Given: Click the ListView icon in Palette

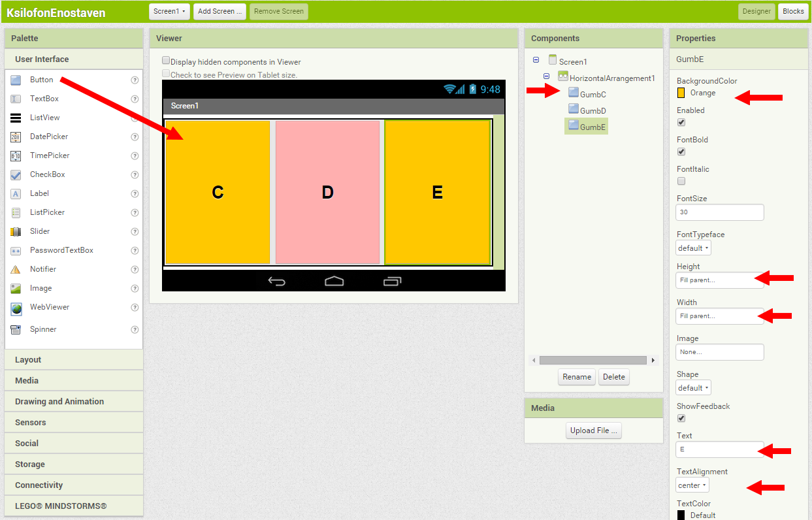Looking at the screenshot, I should (x=16, y=118).
